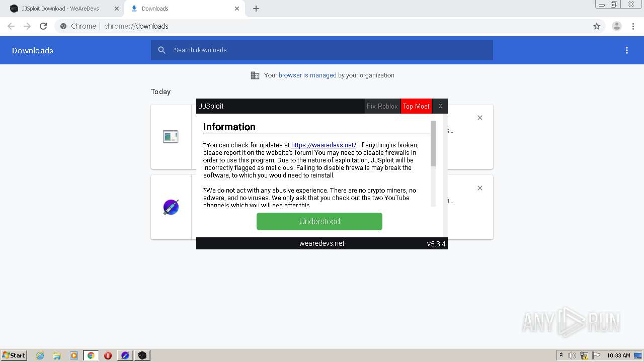Open the wearedevs.net link in Information text
This screenshot has height=362, width=644.
(x=324, y=145)
